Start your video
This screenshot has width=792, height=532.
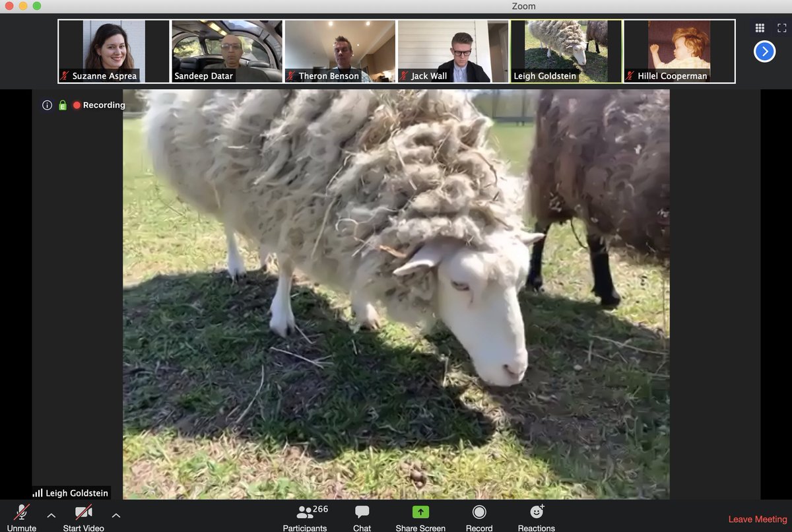[82, 514]
